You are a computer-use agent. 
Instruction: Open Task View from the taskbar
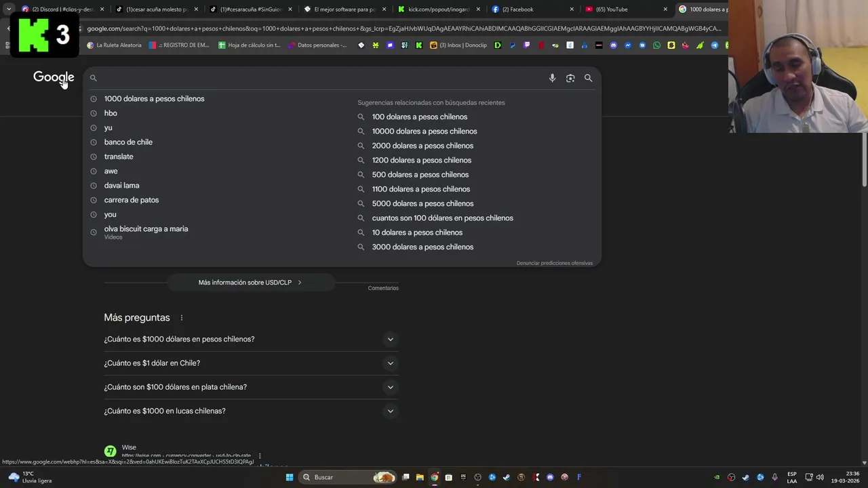point(406,477)
